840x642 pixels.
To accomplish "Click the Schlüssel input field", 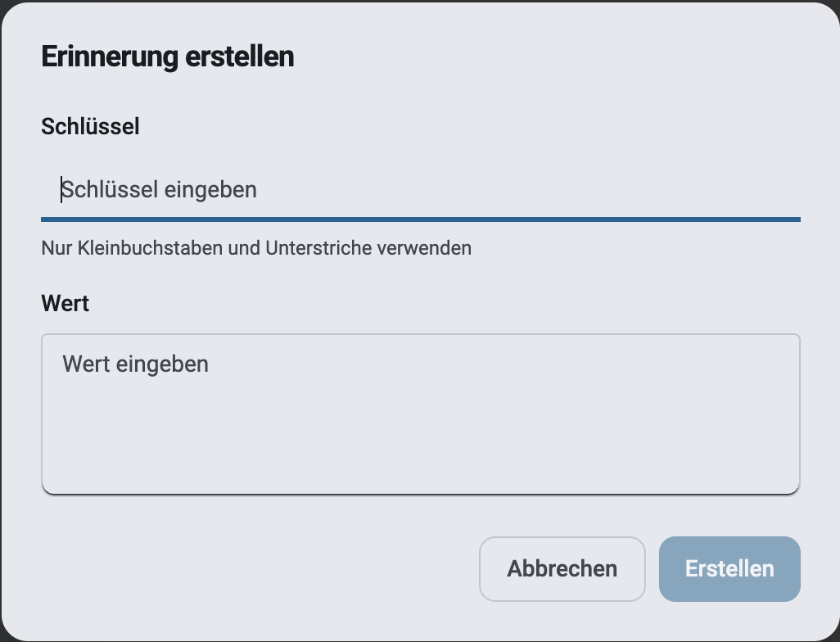I will point(421,190).
